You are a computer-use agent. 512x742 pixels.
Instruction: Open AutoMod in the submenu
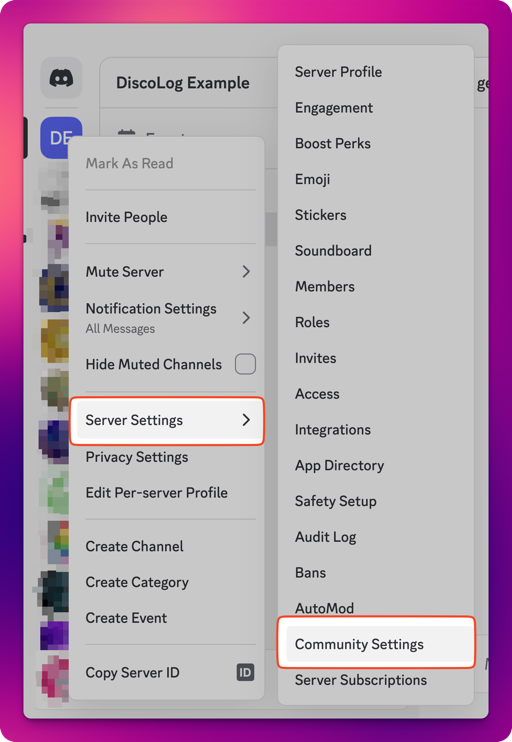pyautogui.click(x=376, y=609)
